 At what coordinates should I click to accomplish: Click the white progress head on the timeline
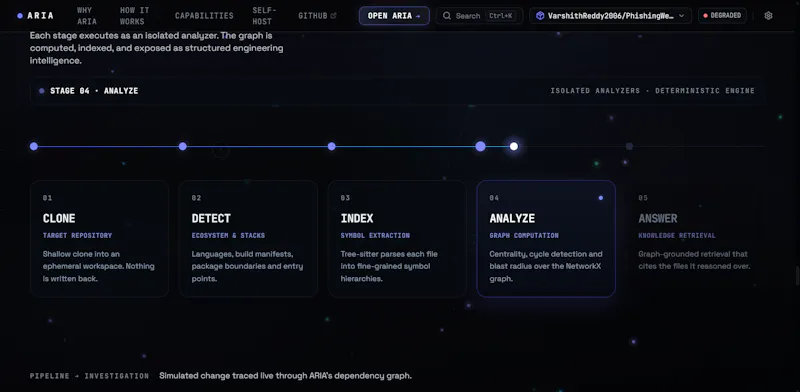[514, 146]
